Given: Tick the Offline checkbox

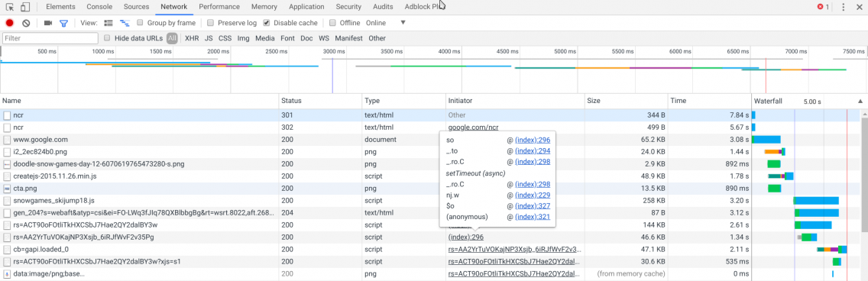Looking at the screenshot, I should [x=332, y=23].
